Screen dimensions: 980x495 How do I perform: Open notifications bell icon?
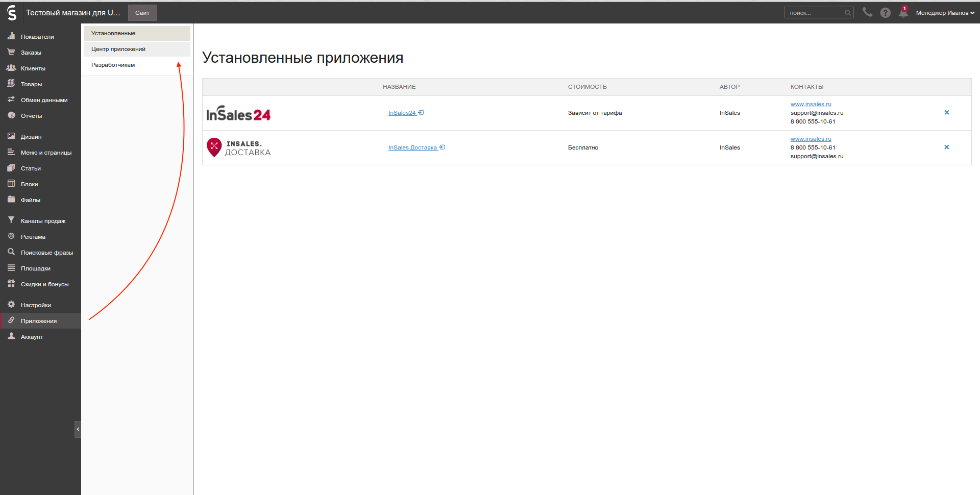click(903, 12)
